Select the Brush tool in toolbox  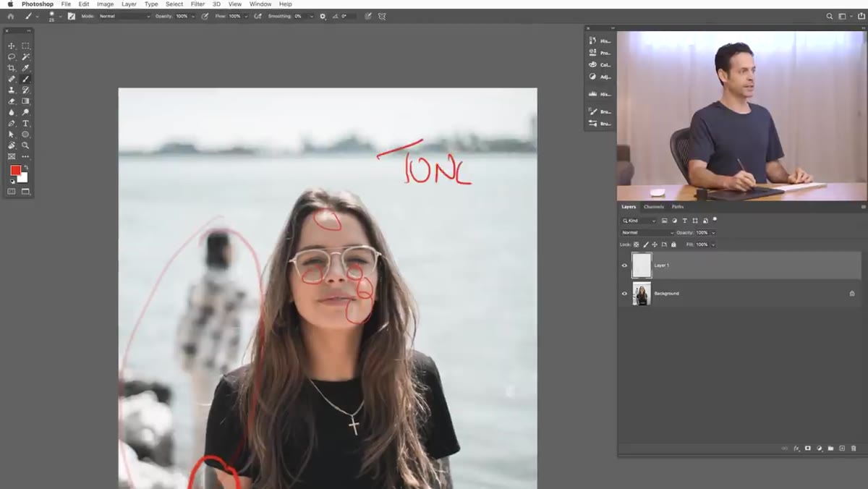click(x=25, y=79)
